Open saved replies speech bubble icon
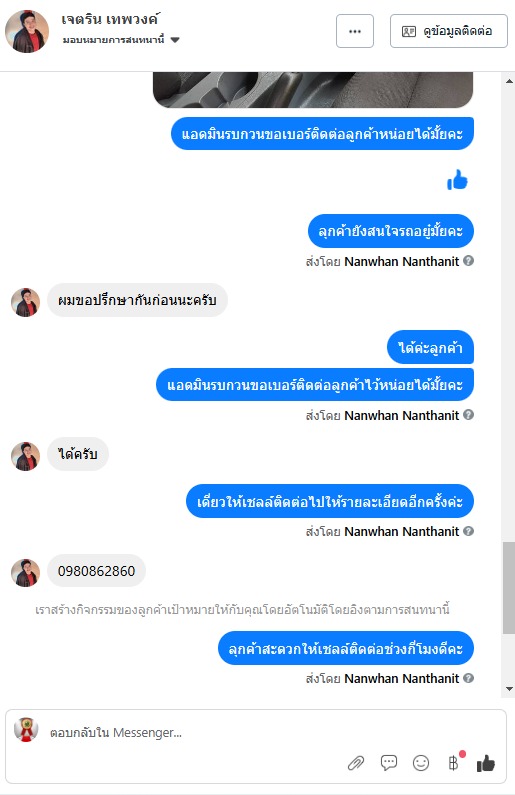This screenshot has height=795, width=515. tap(389, 763)
